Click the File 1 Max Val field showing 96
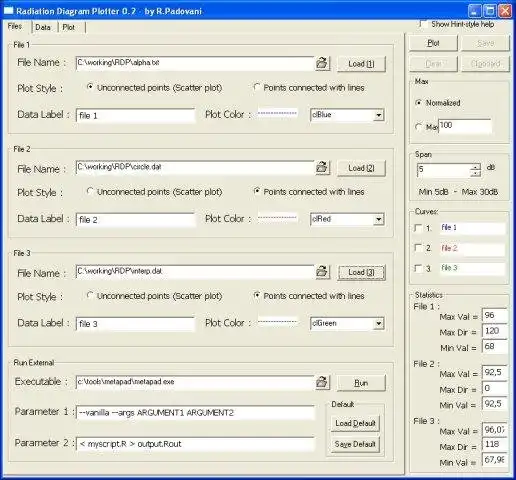This screenshot has width=516, height=480. pos(495,316)
